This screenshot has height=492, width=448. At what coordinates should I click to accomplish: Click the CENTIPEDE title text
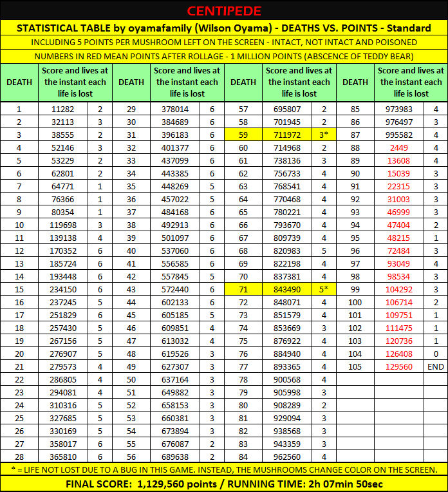224,11
